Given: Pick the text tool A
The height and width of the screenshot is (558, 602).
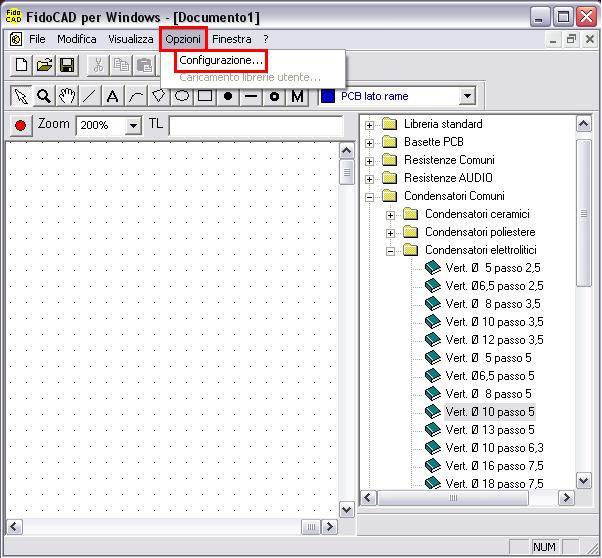Looking at the screenshot, I should 112,96.
